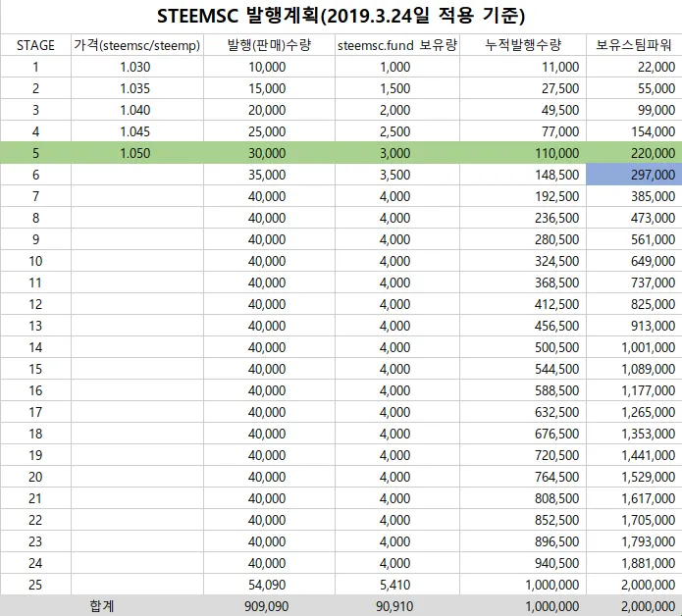Select the 54,090 cell in stage 25
This screenshot has width=682, height=616.
268,585
